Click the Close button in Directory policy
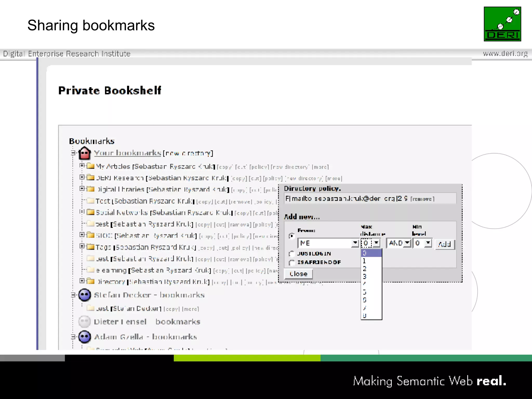The image size is (532, 399). pyautogui.click(x=298, y=274)
